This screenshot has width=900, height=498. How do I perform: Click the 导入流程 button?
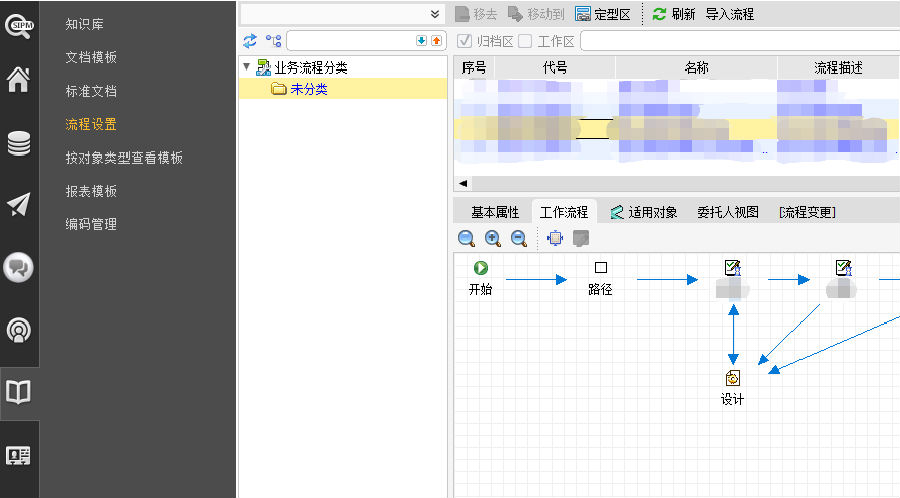coord(730,14)
